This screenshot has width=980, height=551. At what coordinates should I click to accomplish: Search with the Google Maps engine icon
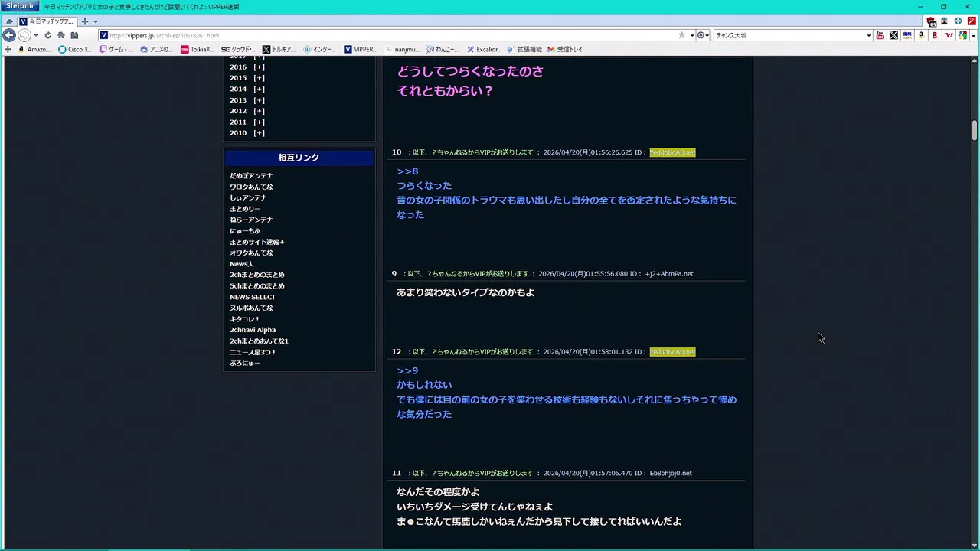963,35
